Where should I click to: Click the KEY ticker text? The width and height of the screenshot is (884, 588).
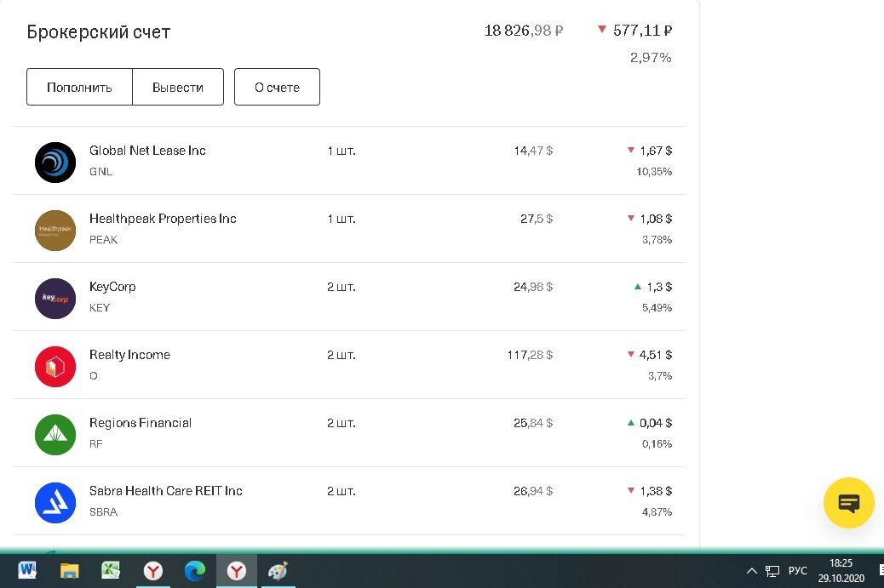tap(100, 307)
